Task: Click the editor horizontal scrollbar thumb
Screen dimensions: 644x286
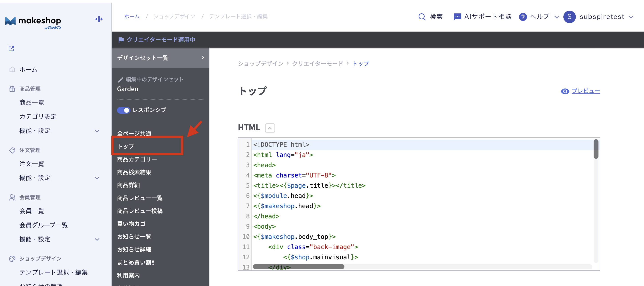Action: pos(298,267)
